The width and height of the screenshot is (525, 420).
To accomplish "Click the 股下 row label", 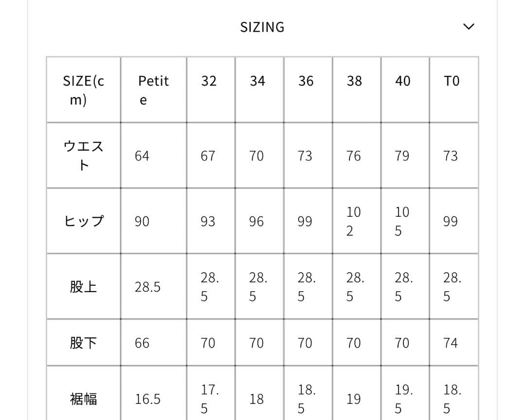I will pyautogui.click(x=83, y=343).
